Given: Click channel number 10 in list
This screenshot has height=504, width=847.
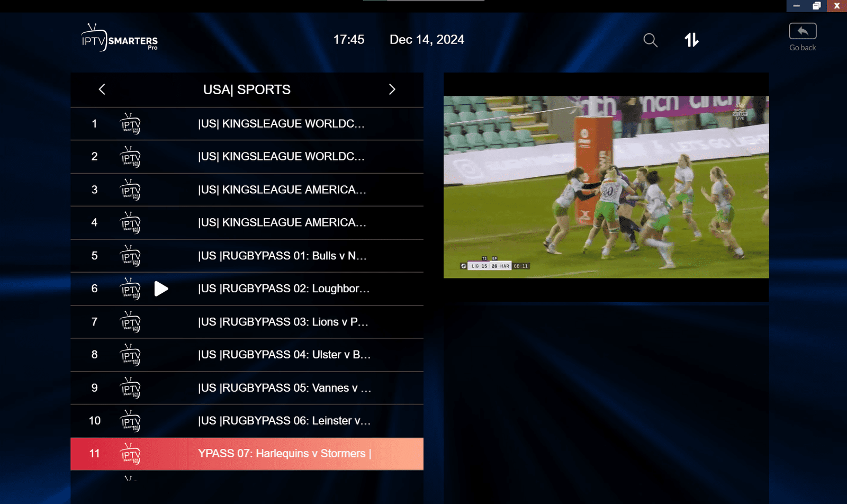Looking at the screenshot, I should (x=94, y=421).
